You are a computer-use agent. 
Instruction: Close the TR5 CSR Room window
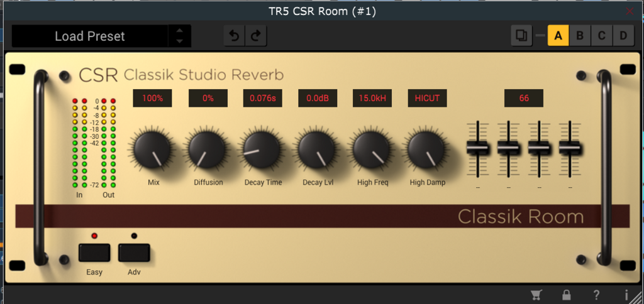click(630, 11)
